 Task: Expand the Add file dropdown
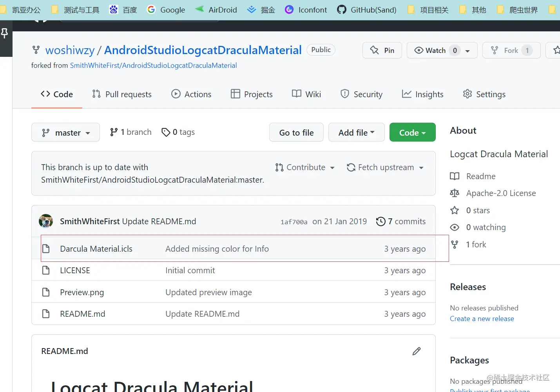pos(356,132)
